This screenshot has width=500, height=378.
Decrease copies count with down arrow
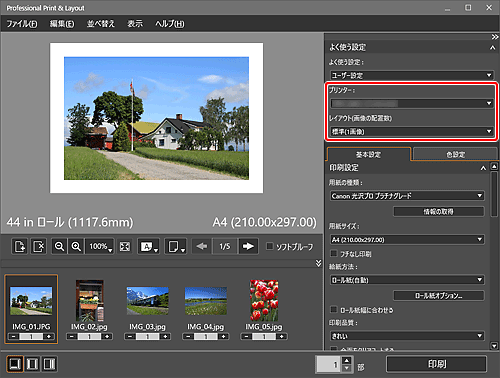[x=347, y=368]
